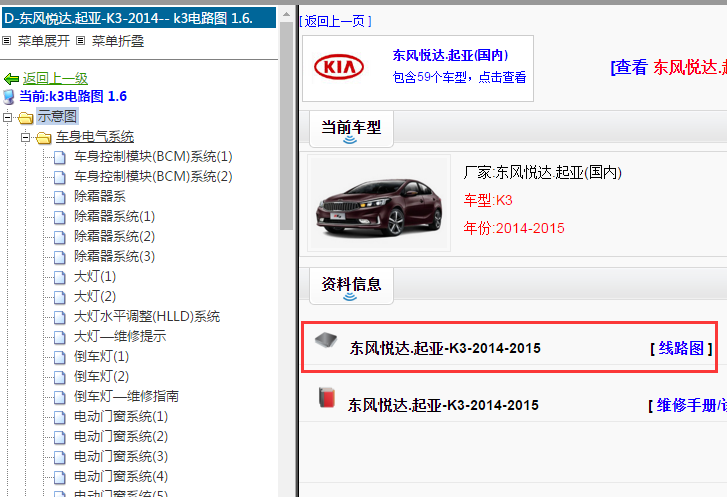Open 大灯(1) item
727x497 pixels.
coord(95,277)
